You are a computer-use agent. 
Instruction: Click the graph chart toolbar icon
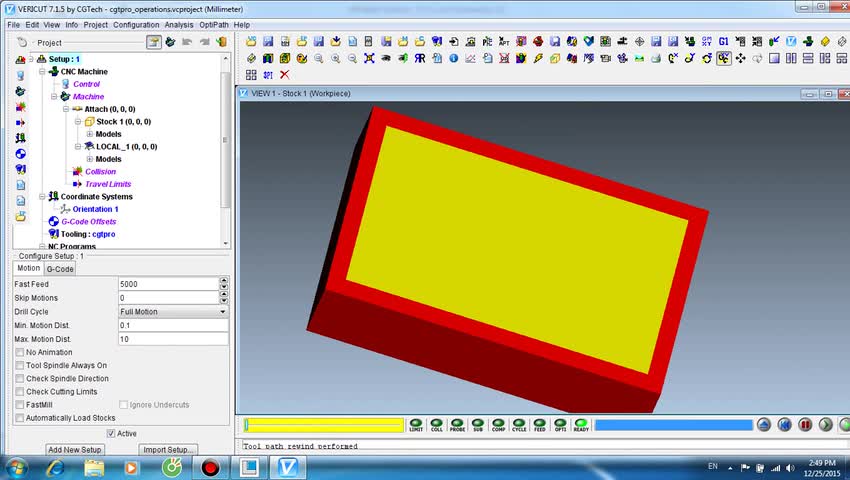click(x=471, y=58)
